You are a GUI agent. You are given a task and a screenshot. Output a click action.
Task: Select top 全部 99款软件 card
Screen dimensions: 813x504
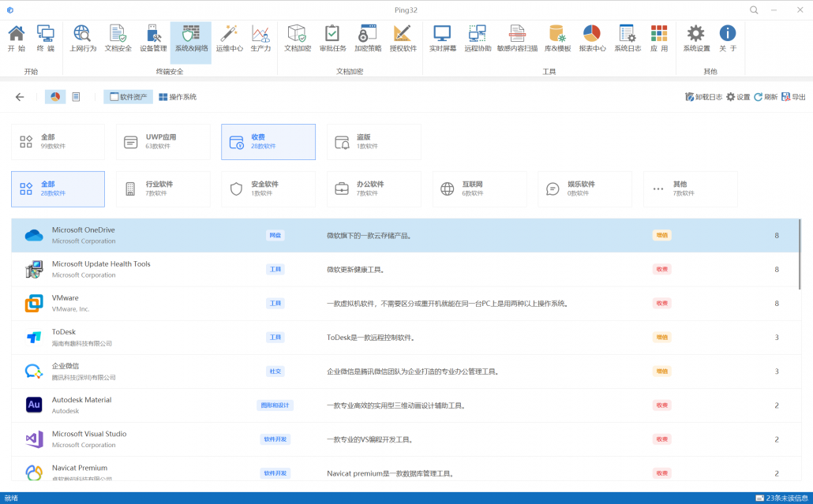point(58,141)
